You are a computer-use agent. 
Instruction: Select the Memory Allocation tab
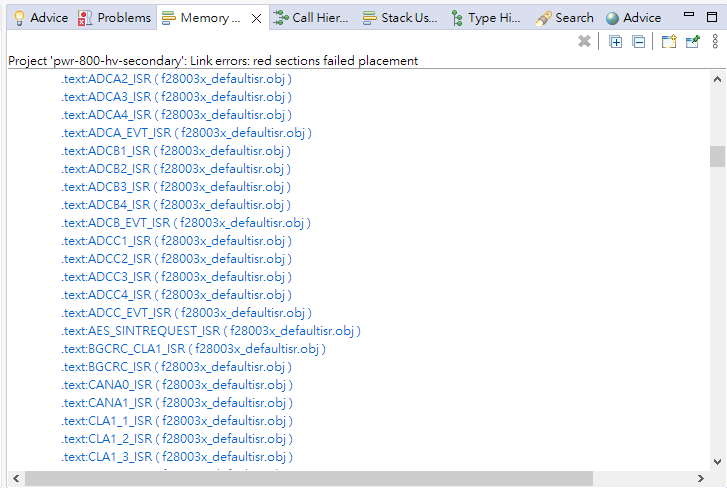point(202,18)
